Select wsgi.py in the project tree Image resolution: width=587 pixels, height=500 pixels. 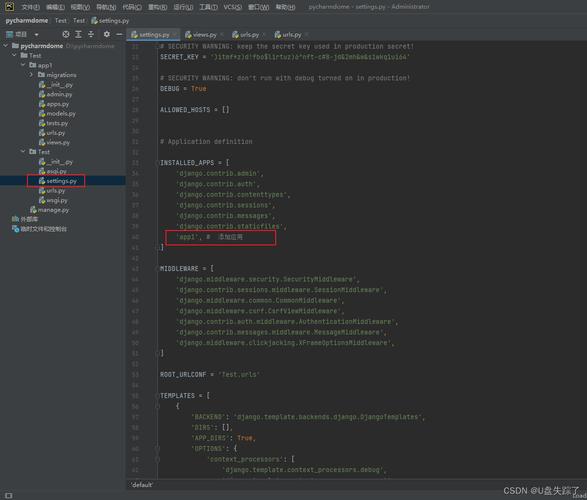point(53,201)
